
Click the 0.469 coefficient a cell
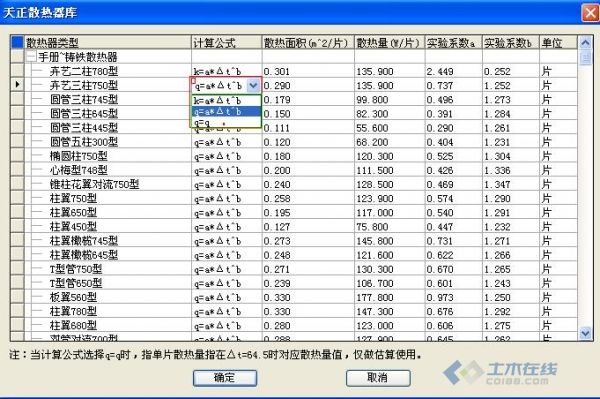click(454, 185)
